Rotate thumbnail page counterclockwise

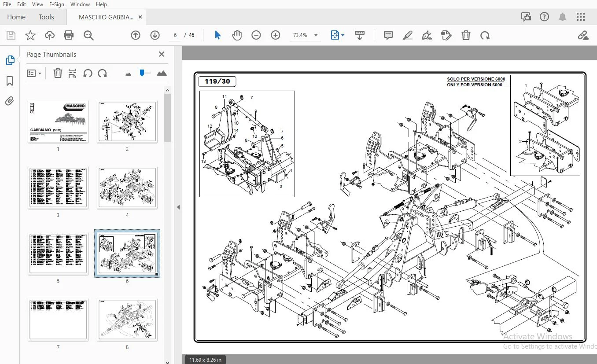click(88, 73)
